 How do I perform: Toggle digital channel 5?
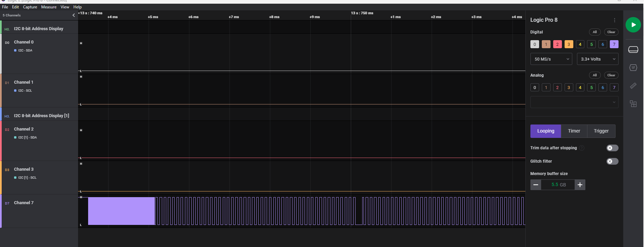(591, 44)
